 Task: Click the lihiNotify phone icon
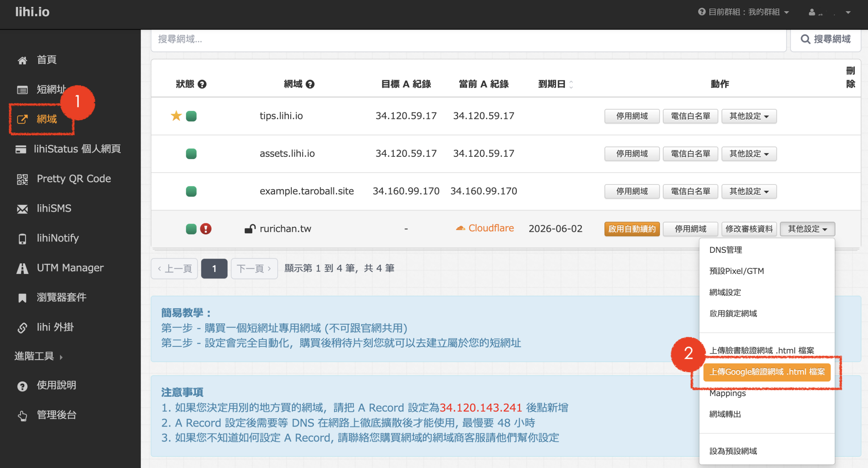tap(22, 239)
